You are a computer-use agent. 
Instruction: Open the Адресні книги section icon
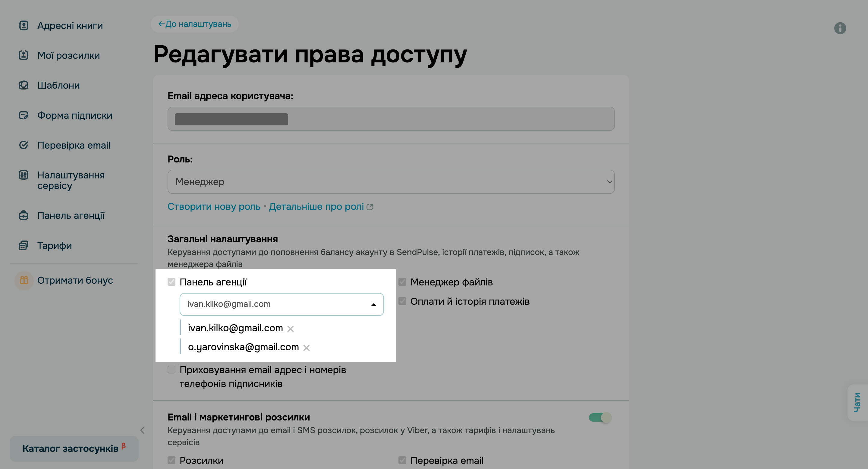24,25
